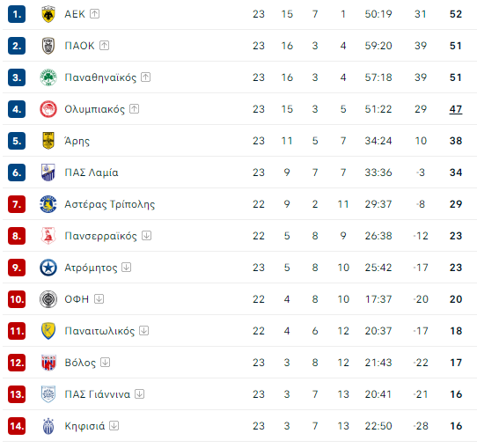Screen dimensions: 477x448
Task: Click the AEK club crest
Action: coord(48,14)
